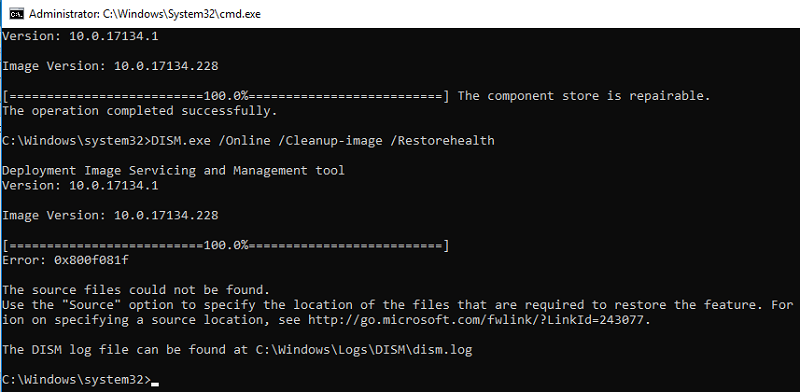Click "The component store is repairable" message
800x392 pixels.
click(x=584, y=96)
